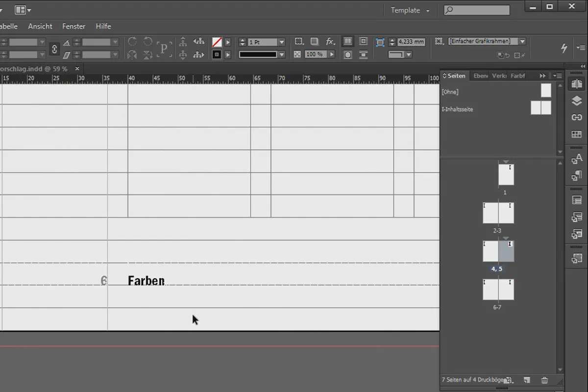The width and height of the screenshot is (588, 392).
Task: Expand the fill color swatch arrow
Action: (227, 42)
